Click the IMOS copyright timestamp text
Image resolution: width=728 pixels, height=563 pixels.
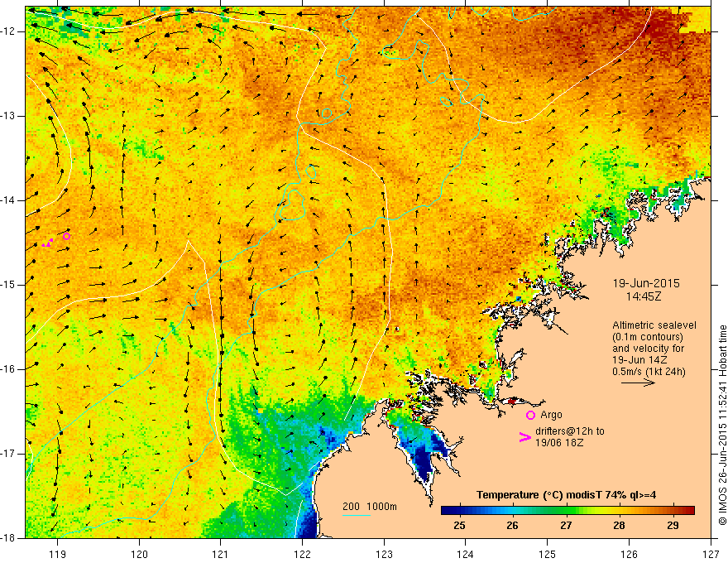[722, 425]
